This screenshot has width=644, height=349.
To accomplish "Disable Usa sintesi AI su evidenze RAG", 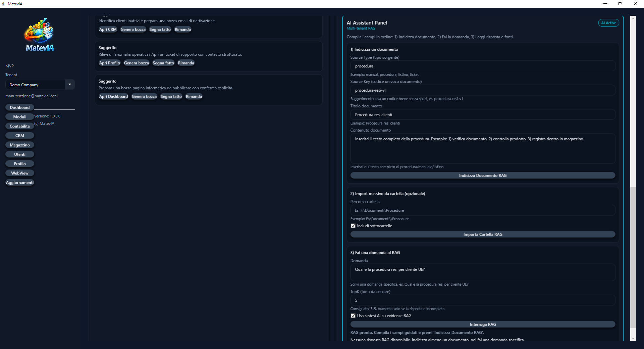I will pyautogui.click(x=353, y=316).
